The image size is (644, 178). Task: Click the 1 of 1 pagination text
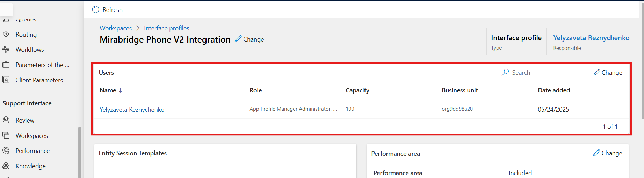click(610, 126)
